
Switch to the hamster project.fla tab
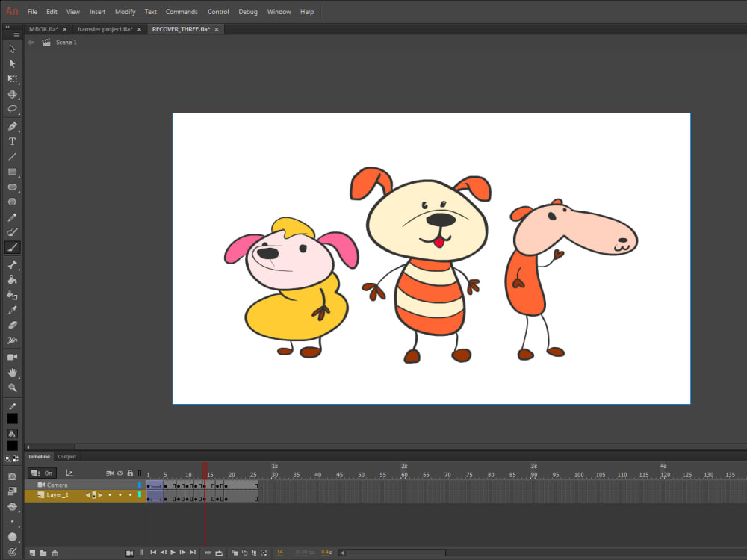click(108, 29)
